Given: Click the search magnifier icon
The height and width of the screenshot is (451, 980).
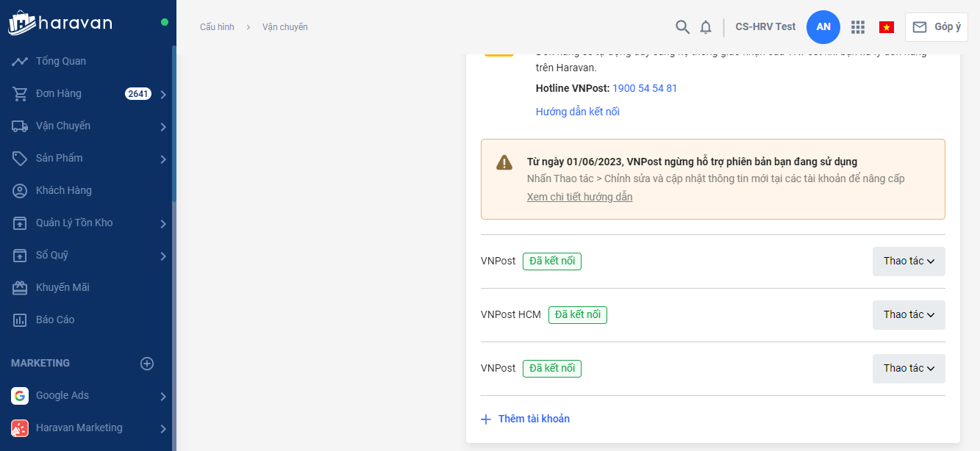Looking at the screenshot, I should point(682,27).
